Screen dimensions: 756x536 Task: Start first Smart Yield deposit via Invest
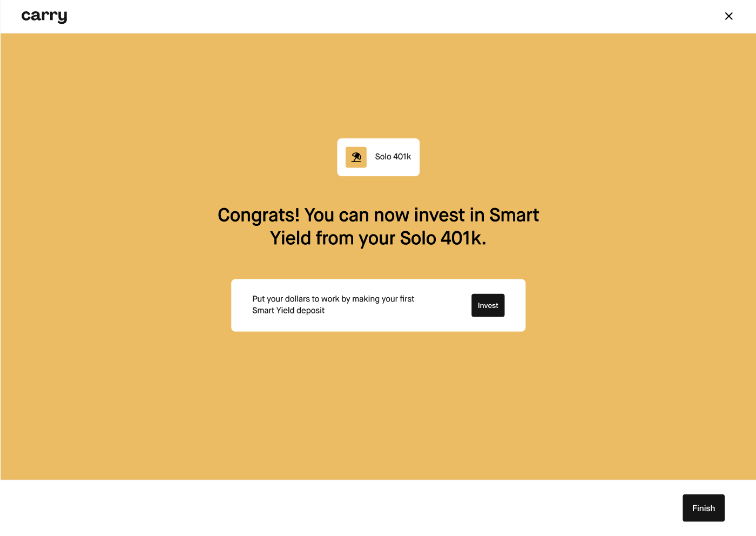488,305
